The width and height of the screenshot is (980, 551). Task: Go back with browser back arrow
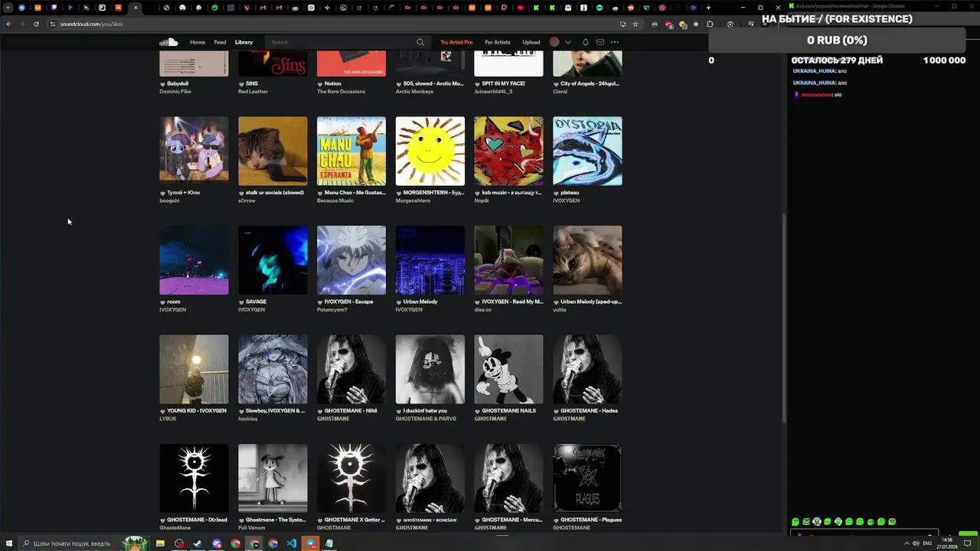8,24
